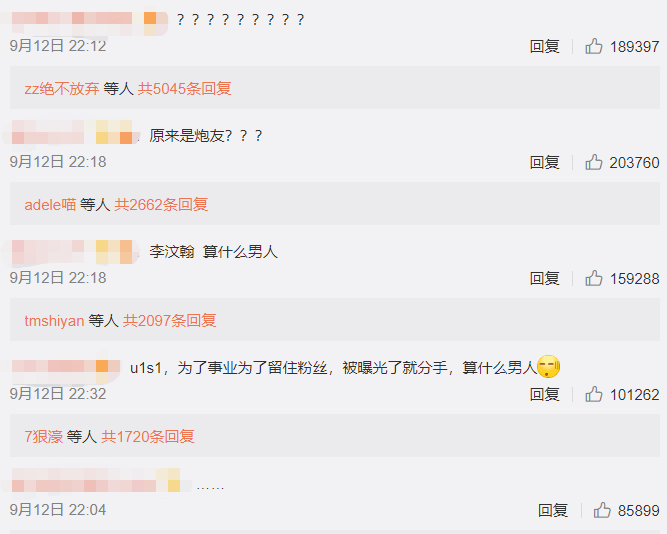Reply to the u1s1 comment at 22:32
667x534 pixels.
(544, 394)
